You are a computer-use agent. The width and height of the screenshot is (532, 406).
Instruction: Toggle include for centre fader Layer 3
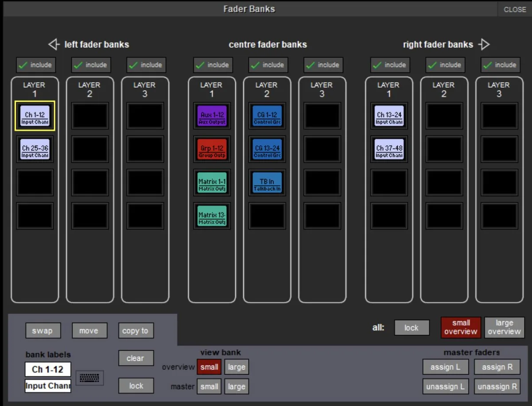(323, 65)
